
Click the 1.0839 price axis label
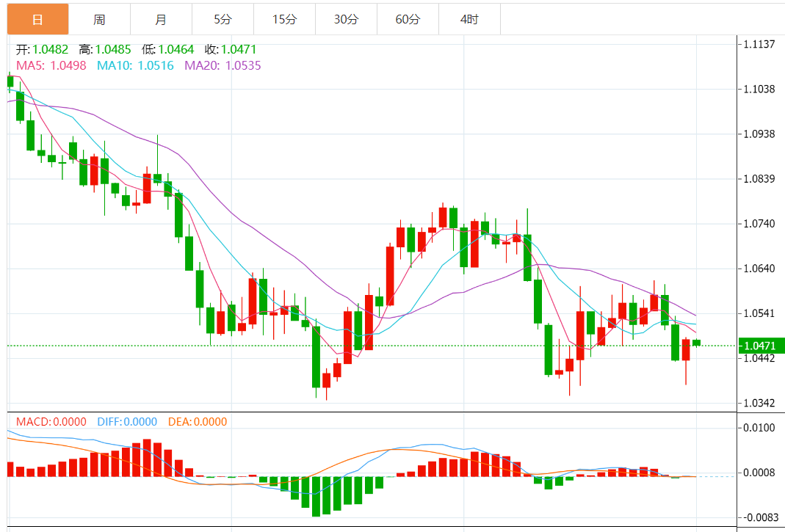[x=759, y=179]
